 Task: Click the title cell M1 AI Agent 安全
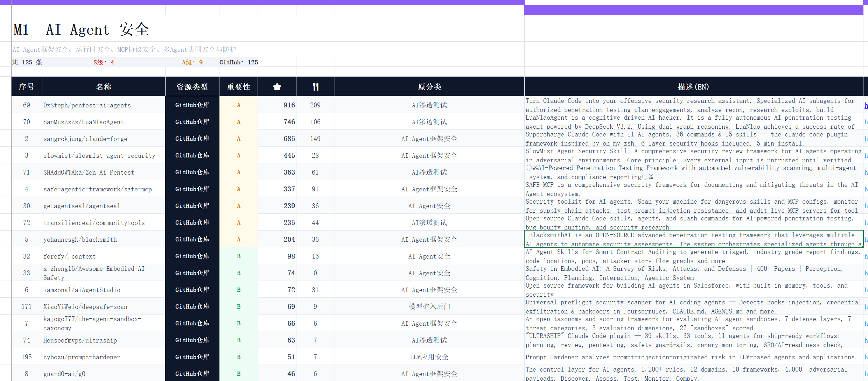pos(268,29)
